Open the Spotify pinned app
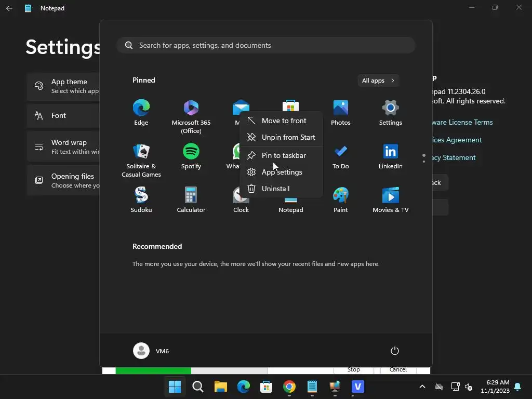This screenshot has width=532, height=399. coord(191,156)
